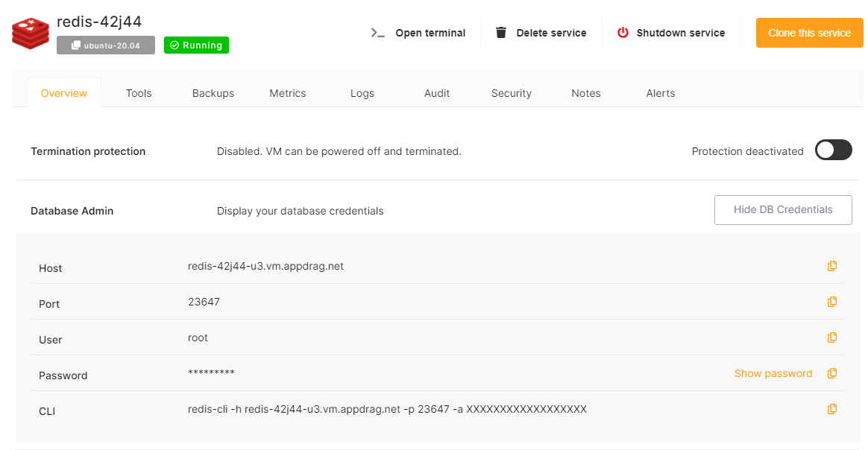
Task: Copy the Password with copy icon
Action: click(832, 373)
